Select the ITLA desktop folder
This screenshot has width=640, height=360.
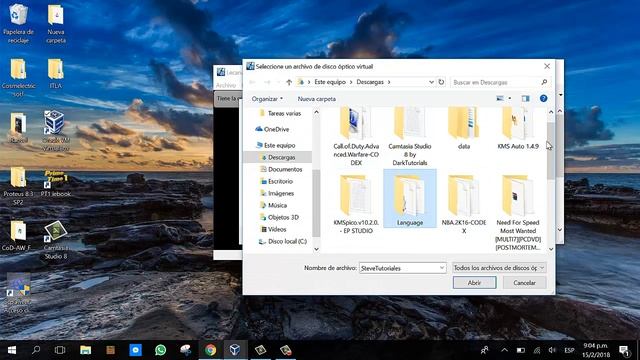coord(56,74)
